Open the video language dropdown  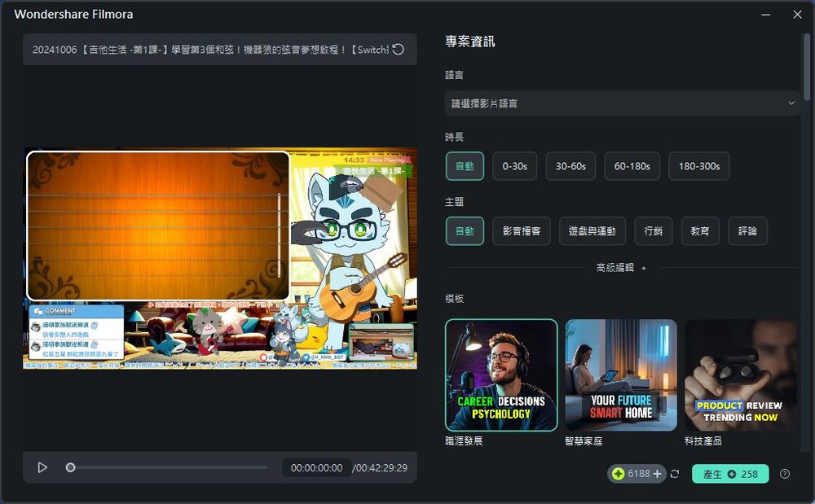(x=622, y=103)
